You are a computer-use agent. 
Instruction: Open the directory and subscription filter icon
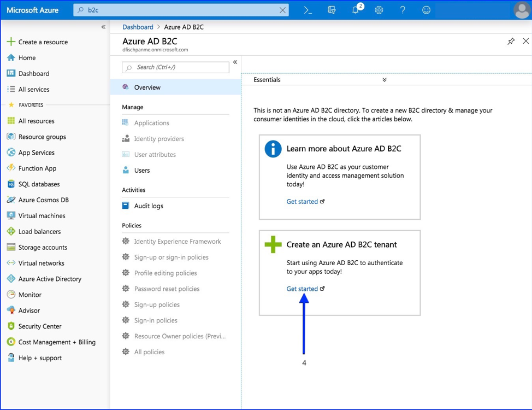[x=332, y=10]
